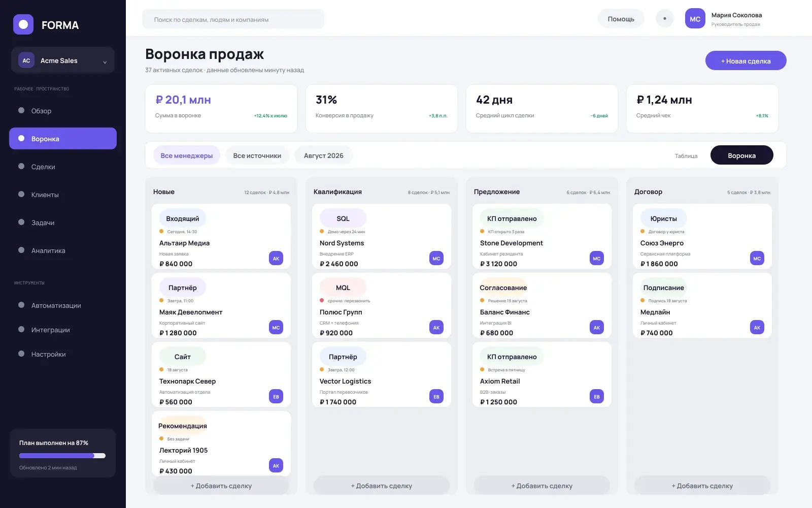Open the notification dot button in header
Screen dimensions: 812x508
click(665, 19)
